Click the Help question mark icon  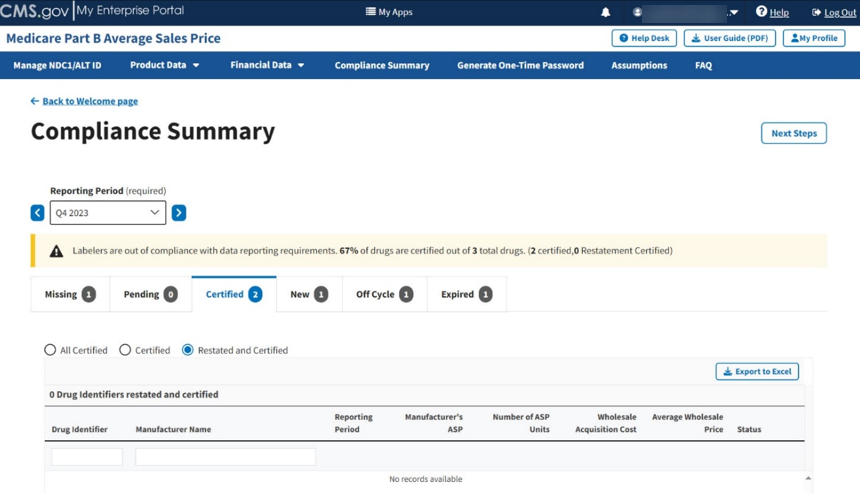click(x=761, y=12)
